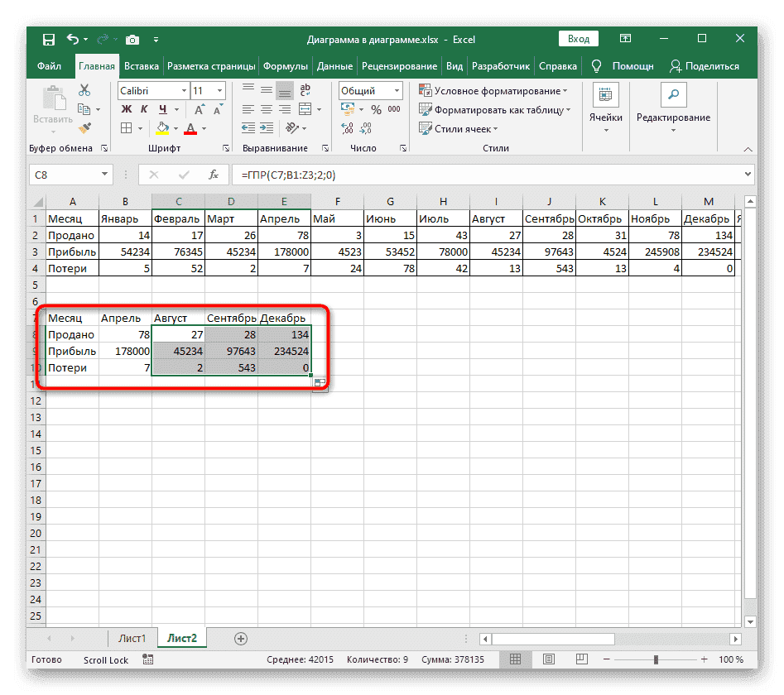Click the Вход button
The width and height of the screenshot is (784, 695).
[x=578, y=38]
